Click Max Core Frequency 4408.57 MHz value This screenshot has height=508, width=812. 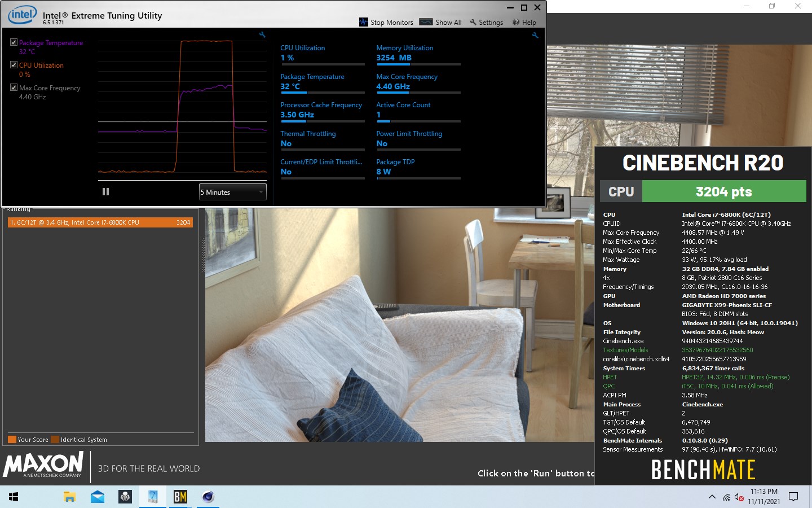713,233
